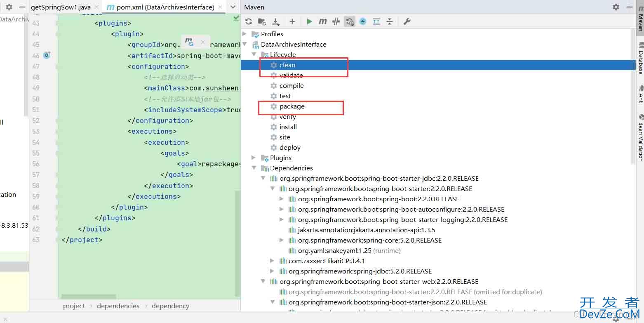Collapse all nodes in Maven tree

coord(390,21)
